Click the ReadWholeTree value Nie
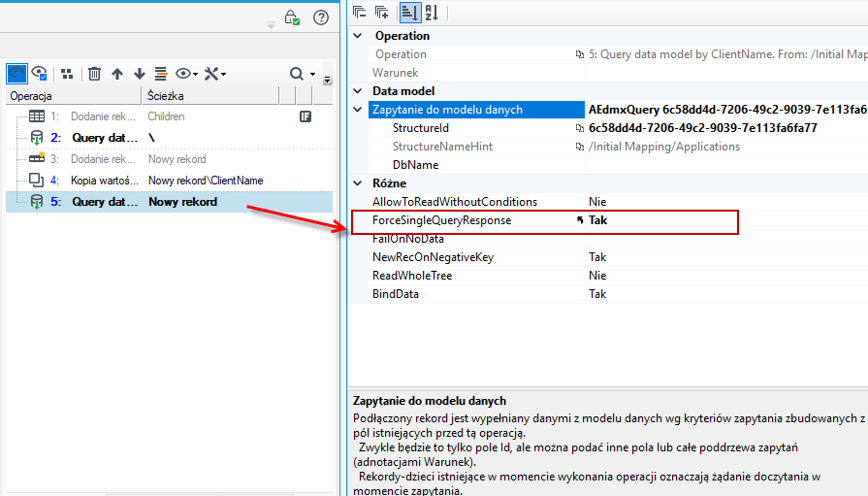The image size is (868, 496). coord(597,276)
